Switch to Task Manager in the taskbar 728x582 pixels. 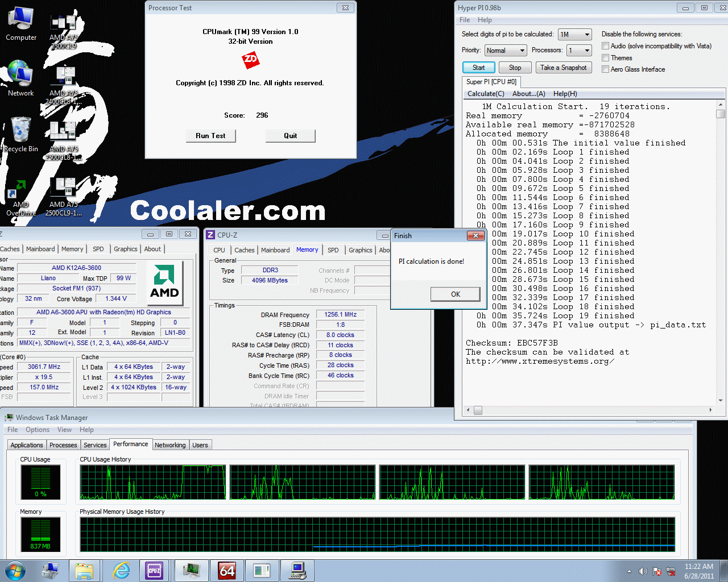[x=191, y=571]
